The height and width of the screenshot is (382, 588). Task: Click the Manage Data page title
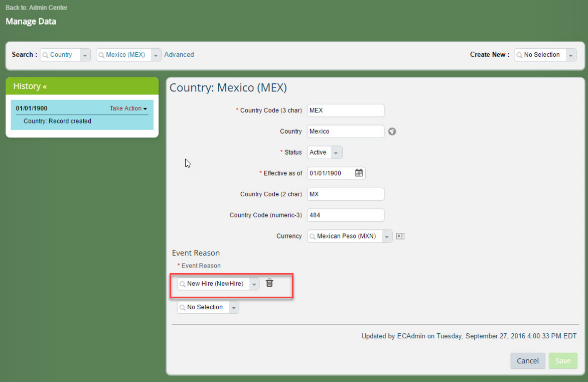click(31, 22)
